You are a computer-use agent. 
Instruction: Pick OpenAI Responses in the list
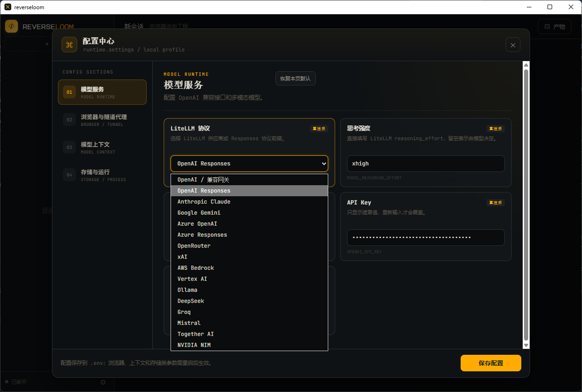[249, 191]
